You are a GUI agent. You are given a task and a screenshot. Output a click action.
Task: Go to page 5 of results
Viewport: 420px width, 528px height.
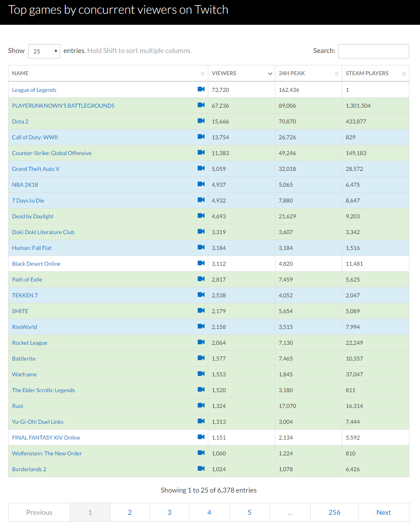[249, 512]
